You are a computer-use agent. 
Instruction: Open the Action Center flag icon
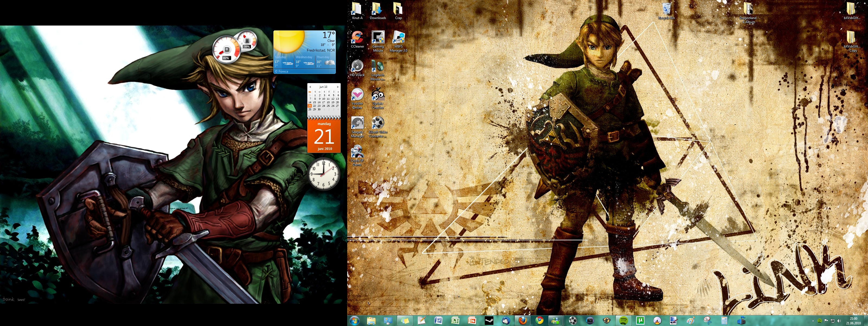tap(826, 321)
